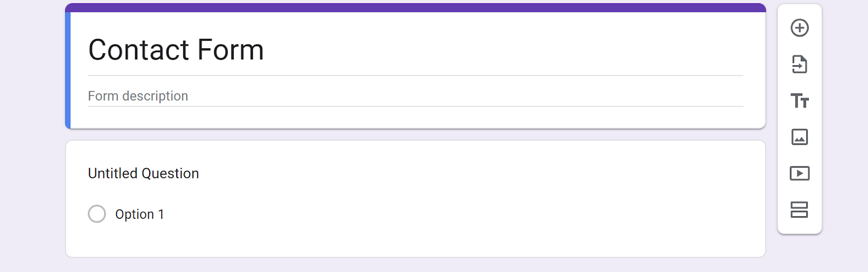Add a new section to the form

[800, 210]
